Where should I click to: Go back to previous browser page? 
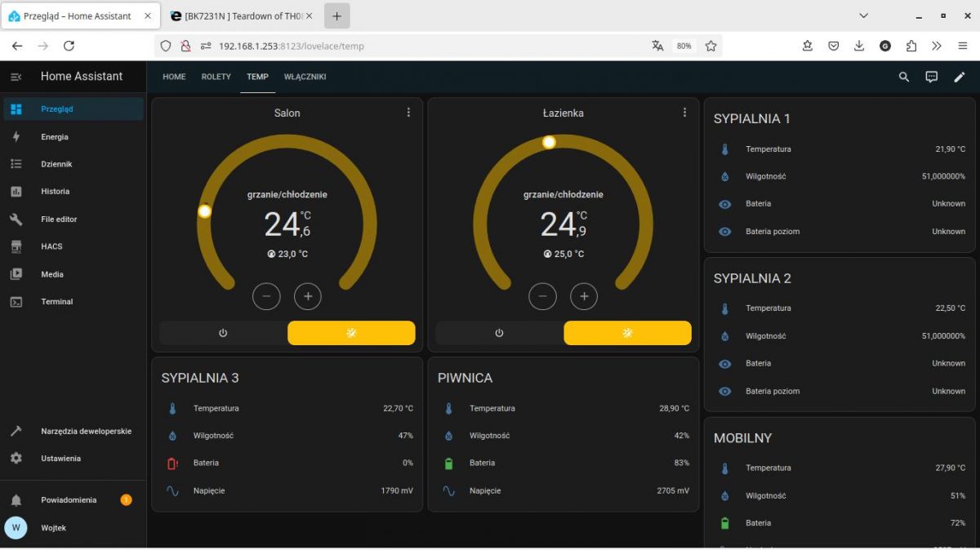coord(17,46)
